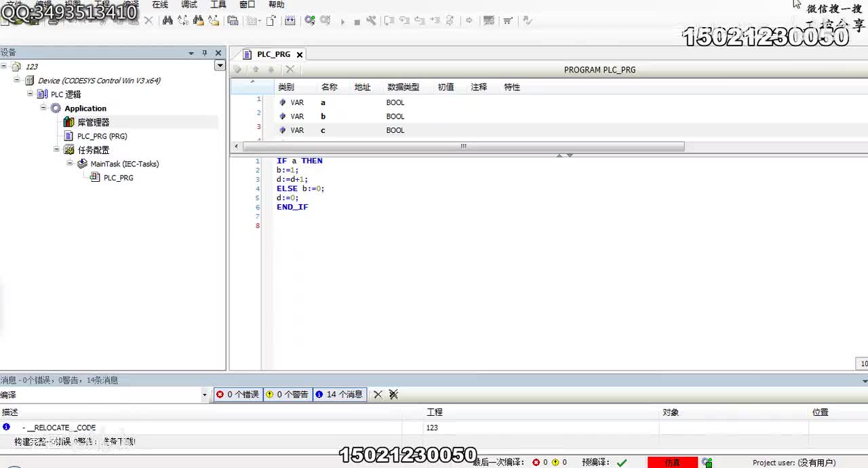868x468 pixels.
Task: Collapse the Device tree node
Action: pyautogui.click(x=17, y=80)
